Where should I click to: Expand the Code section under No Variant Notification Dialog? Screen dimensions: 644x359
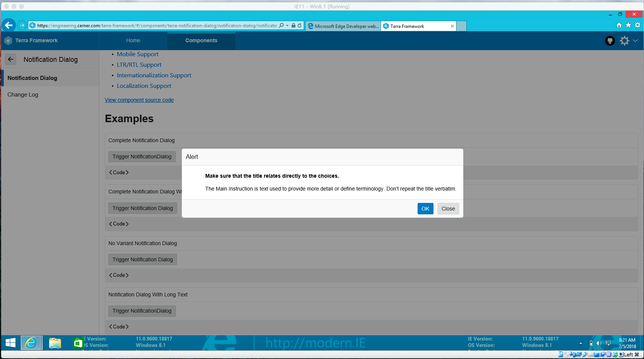[x=118, y=275]
